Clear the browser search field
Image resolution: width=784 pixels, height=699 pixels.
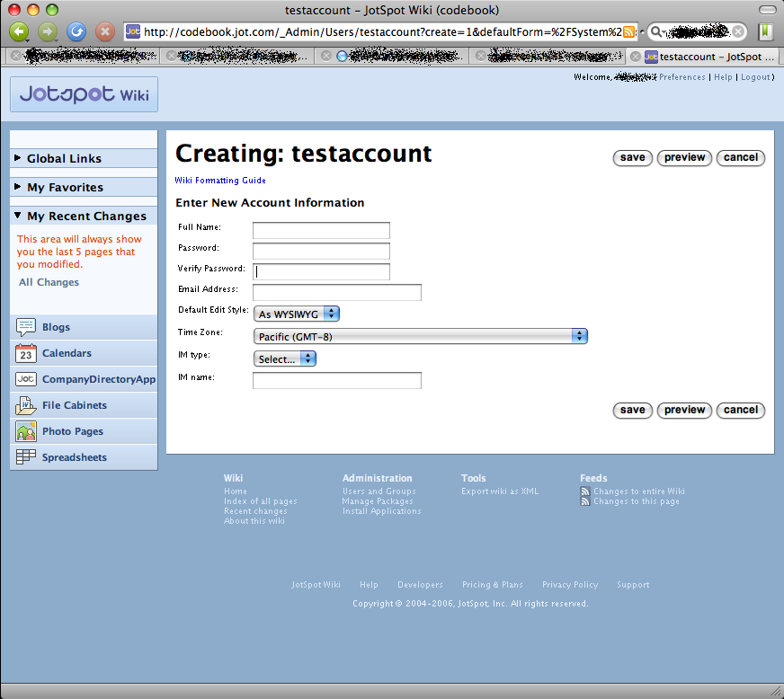click(x=738, y=32)
